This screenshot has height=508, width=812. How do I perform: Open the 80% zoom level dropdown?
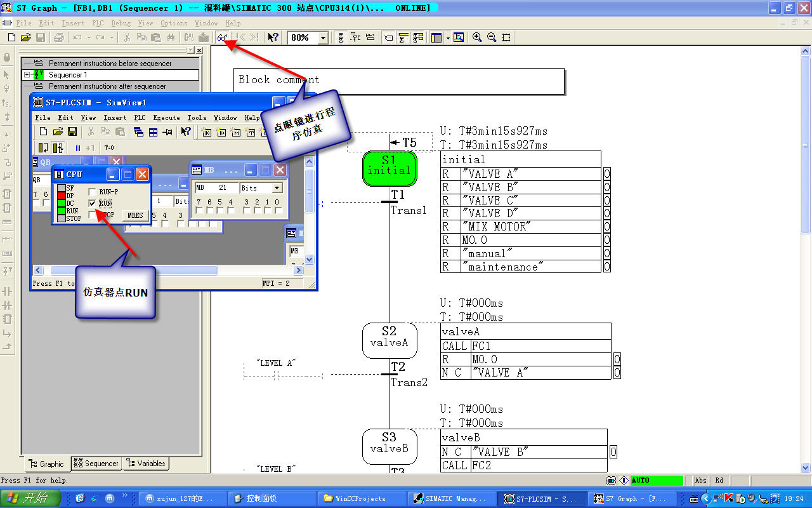[x=323, y=38]
